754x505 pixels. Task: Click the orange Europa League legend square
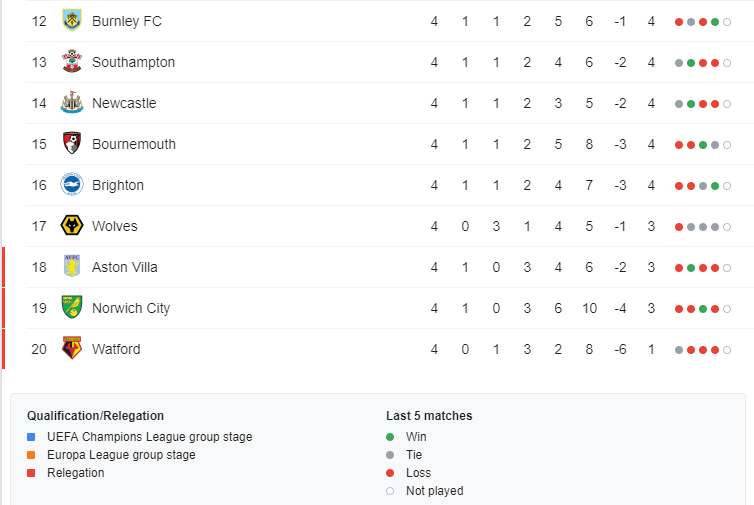click(x=31, y=455)
